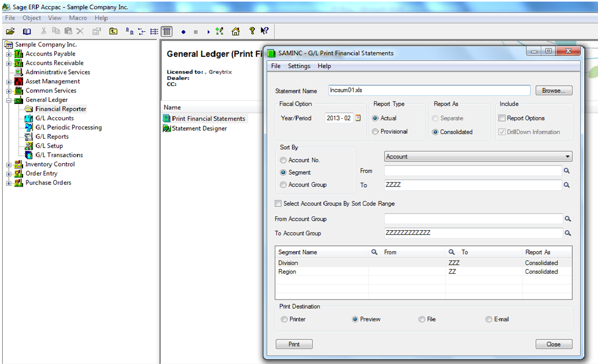Viewport: 598px width, 364px height.
Task: Open the Macro menu in the main window
Action: tap(78, 18)
